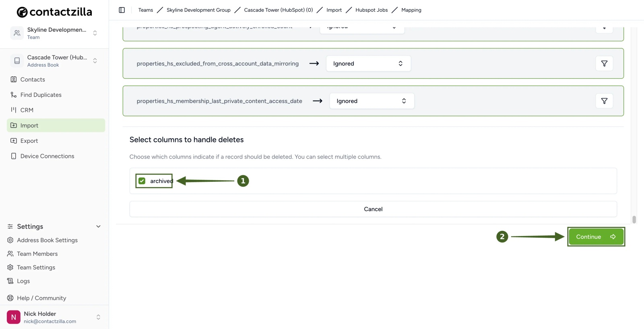
Task: Open Cascade Tower (HubSpot) breadcrumb link
Action: (279, 10)
